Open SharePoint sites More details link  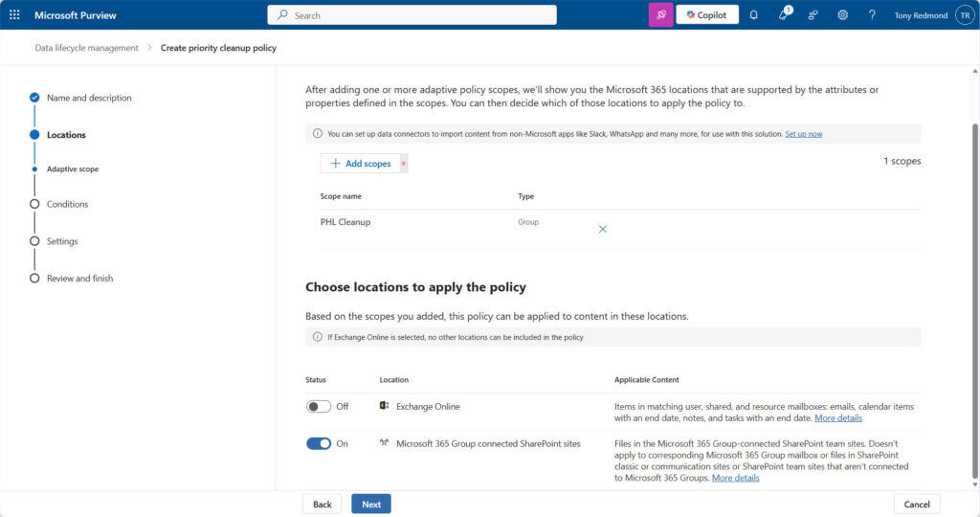pos(736,478)
